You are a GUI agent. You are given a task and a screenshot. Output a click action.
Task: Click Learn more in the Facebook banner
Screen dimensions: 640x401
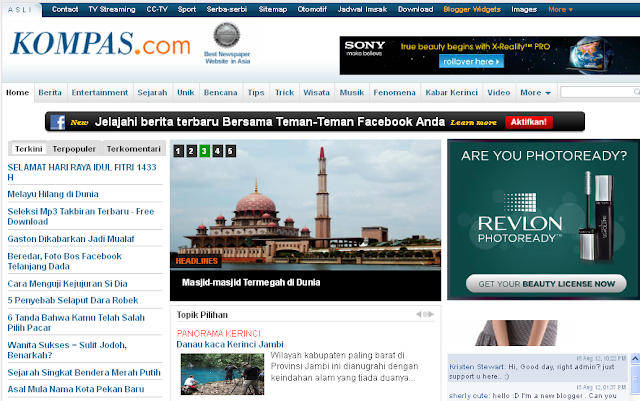[x=473, y=123]
